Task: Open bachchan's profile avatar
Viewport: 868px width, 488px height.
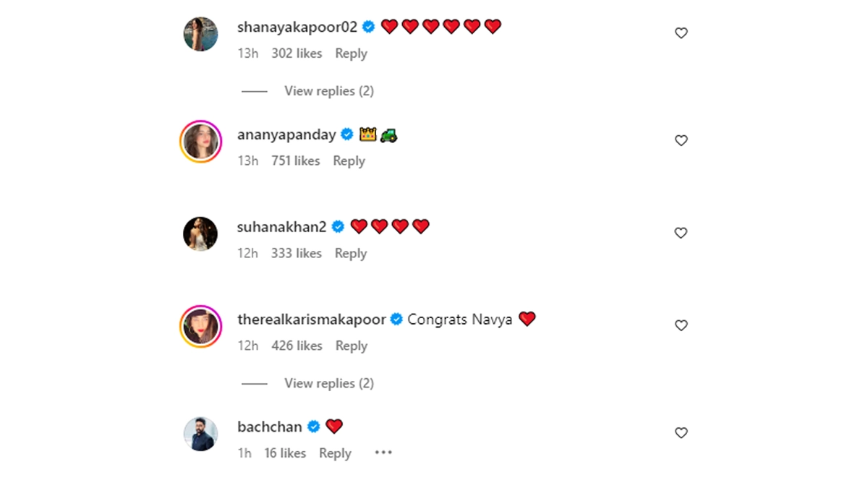Action: (x=200, y=434)
